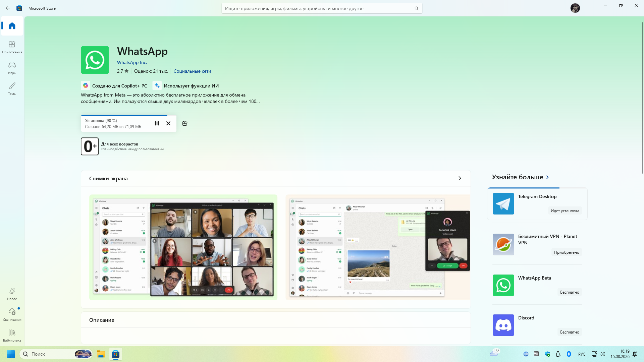Click the Для всех возрастов label
This screenshot has height=362, width=644.
(x=120, y=144)
